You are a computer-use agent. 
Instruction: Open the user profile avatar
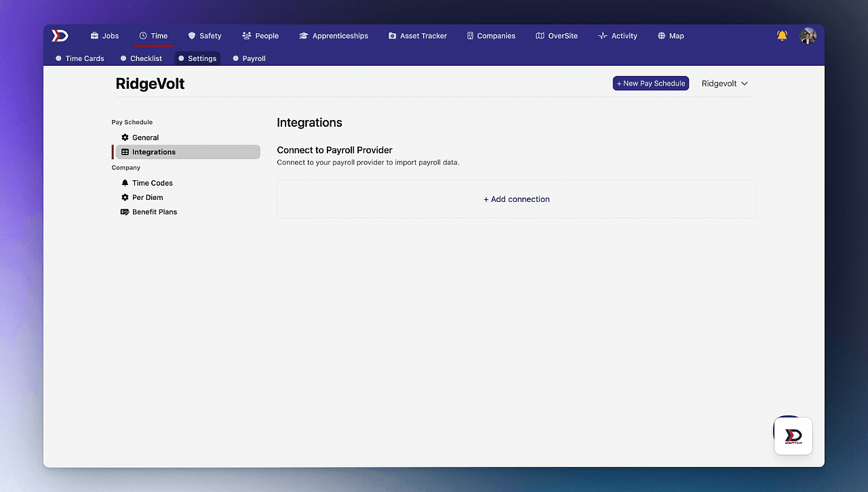click(x=808, y=36)
